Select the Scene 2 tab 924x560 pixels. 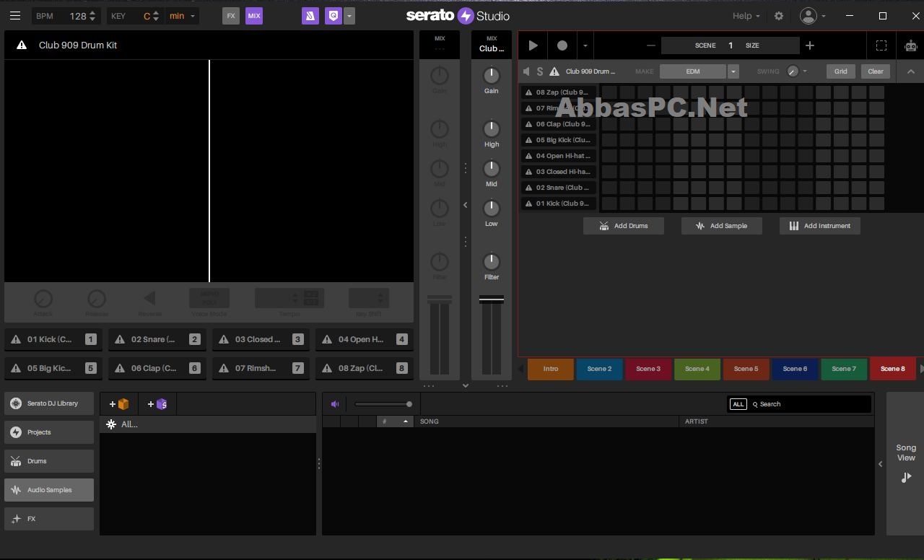(599, 369)
